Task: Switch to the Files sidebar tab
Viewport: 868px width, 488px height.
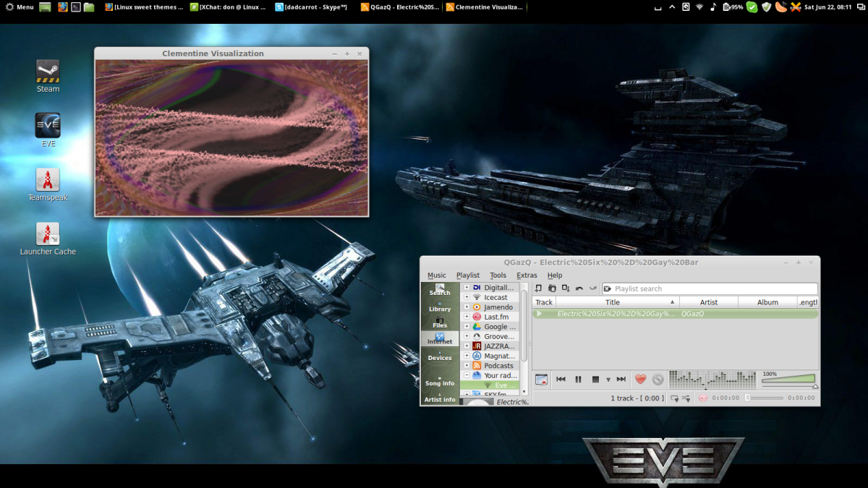Action: pyautogui.click(x=440, y=322)
